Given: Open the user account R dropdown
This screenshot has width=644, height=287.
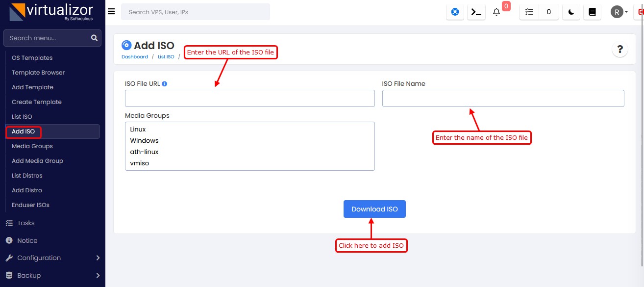Looking at the screenshot, I should 619,12.
